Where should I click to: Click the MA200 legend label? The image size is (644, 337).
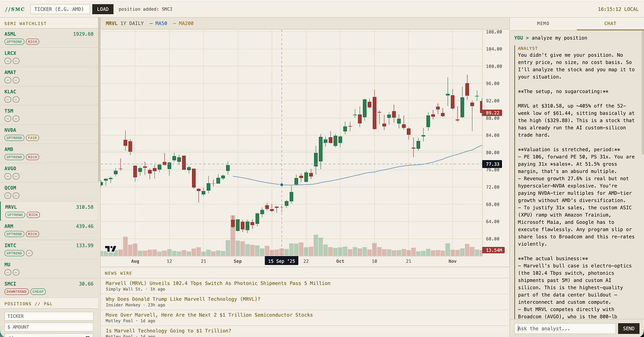pyautogui.click(x=183, y=23)
